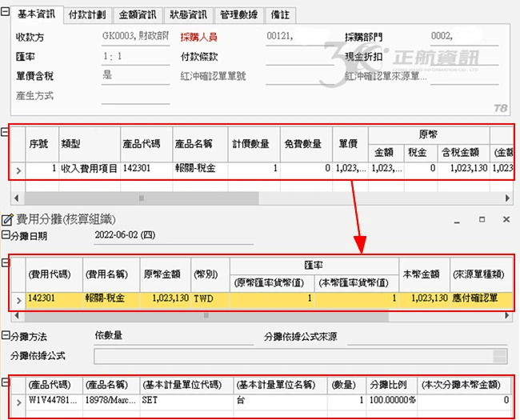Screen dimensions: 520x420
Task: Maximize the 費用分攤 panel
Action: 482,219
